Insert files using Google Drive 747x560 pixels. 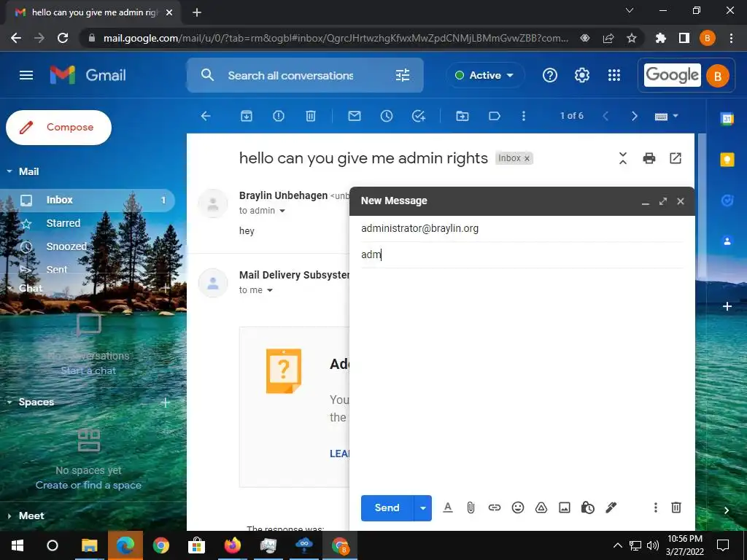pyautogui.click(x=541, y=507)
